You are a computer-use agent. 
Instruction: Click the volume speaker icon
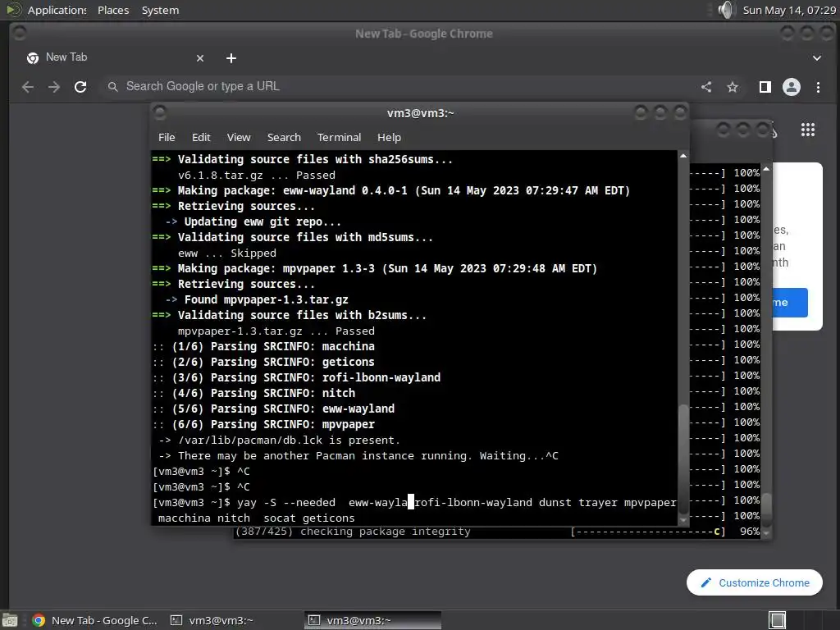pos(726,10)
